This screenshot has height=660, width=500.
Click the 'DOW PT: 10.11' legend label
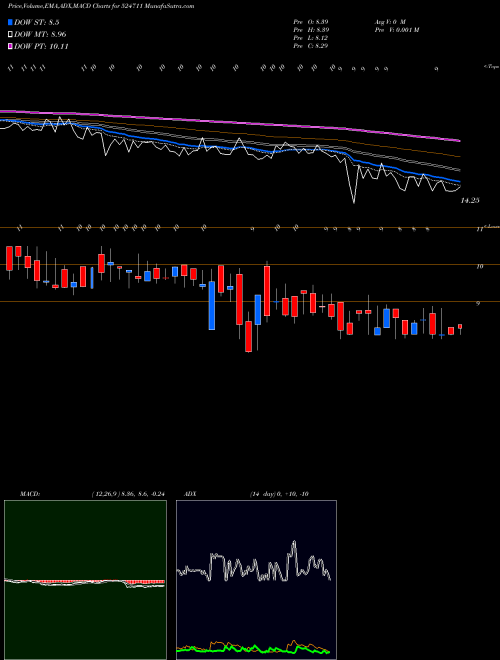coord(41,46)
